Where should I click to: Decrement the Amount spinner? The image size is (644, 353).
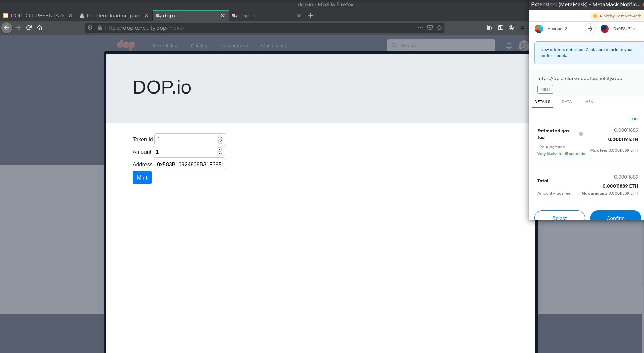(219, 154)
